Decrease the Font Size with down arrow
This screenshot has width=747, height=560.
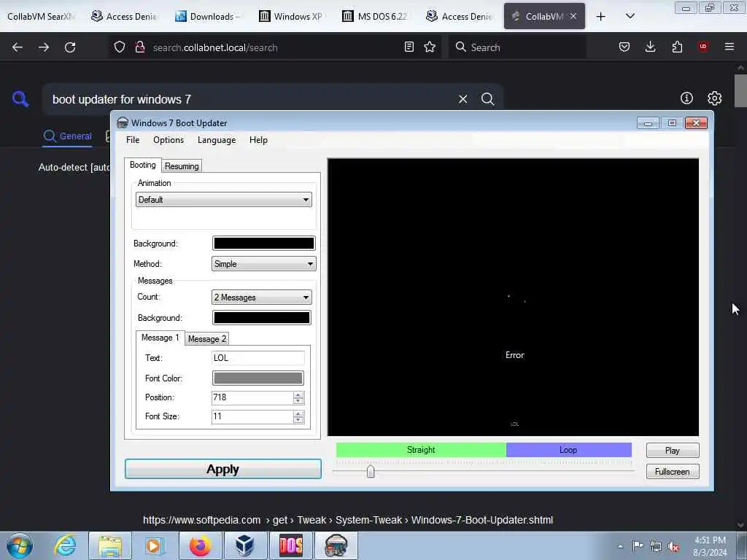pos(298,420)
